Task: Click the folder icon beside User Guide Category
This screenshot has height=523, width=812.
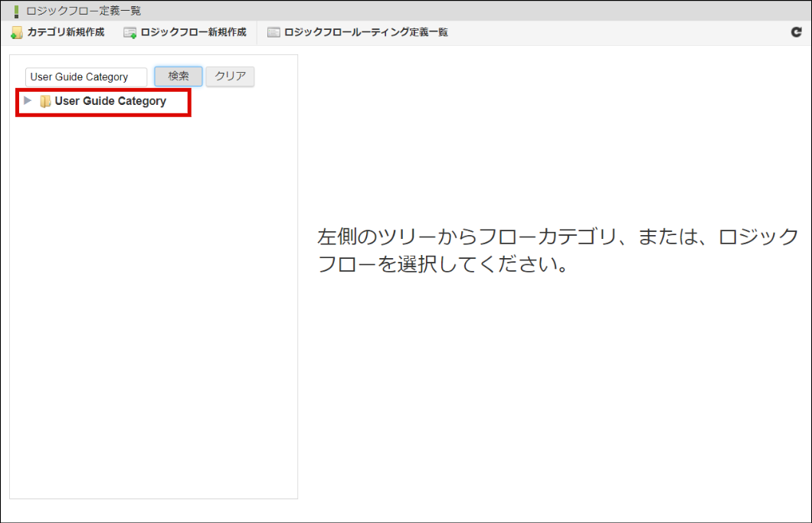Action: point(45,101)
